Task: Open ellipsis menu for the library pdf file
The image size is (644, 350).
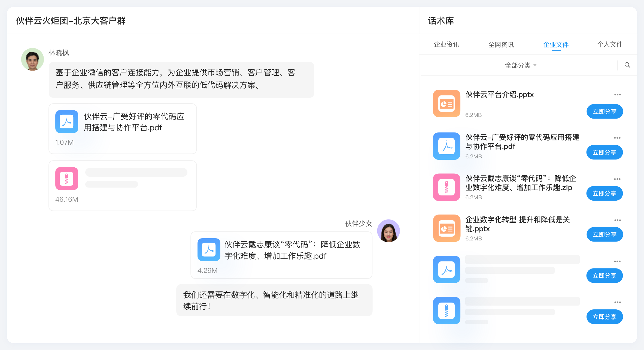Action: (617, 138)
